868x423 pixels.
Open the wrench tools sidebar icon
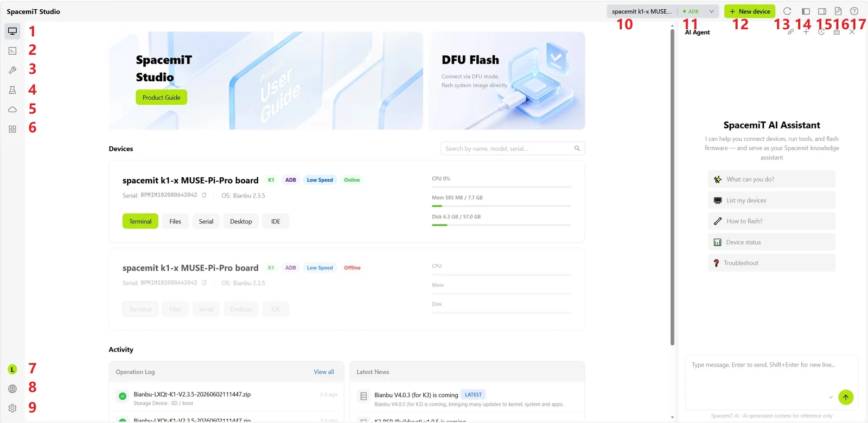click(12, 70)
